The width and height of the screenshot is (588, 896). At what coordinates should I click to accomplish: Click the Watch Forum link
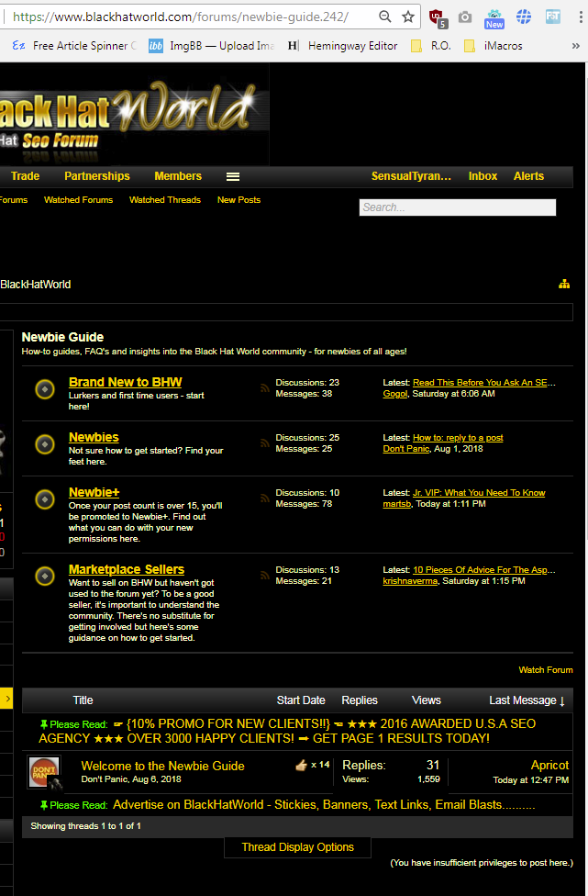click(x=546, y=670)
